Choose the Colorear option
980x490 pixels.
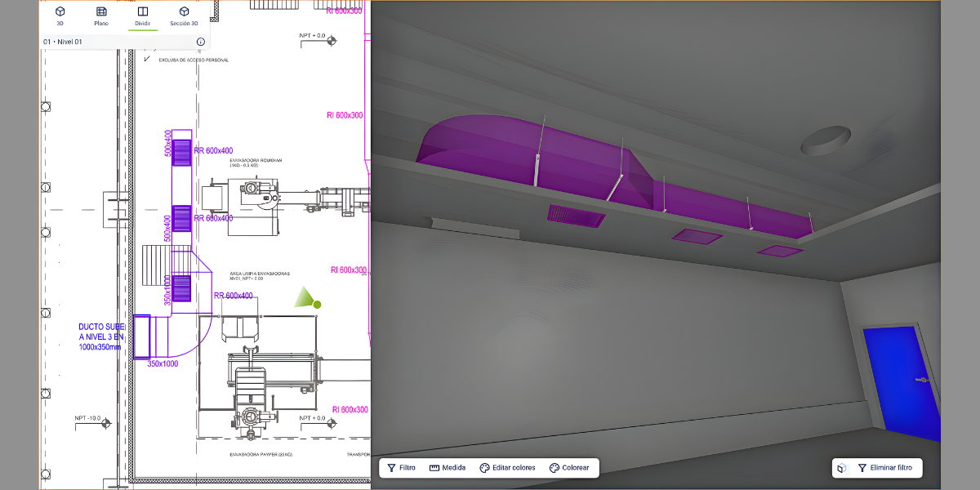point(569,468)
